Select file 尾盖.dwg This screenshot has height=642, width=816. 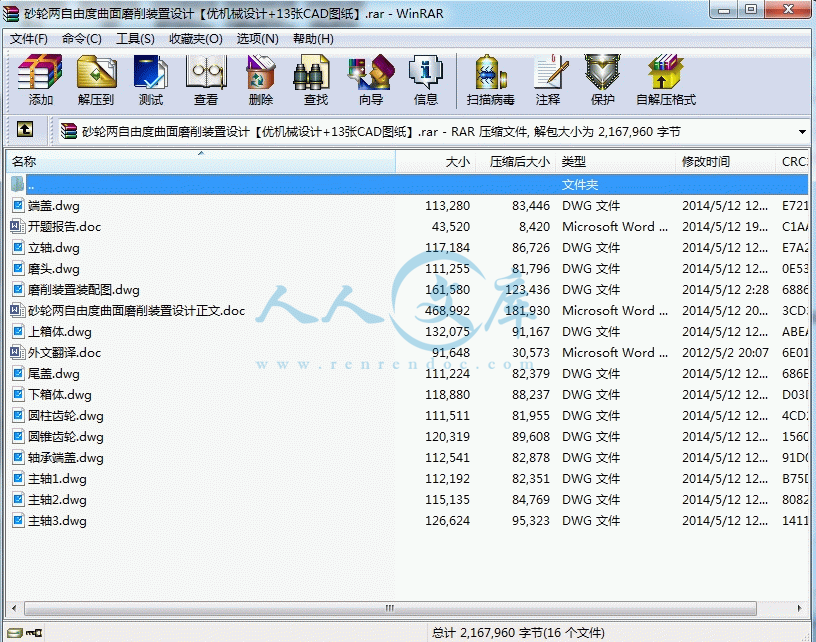click(54, 374)
